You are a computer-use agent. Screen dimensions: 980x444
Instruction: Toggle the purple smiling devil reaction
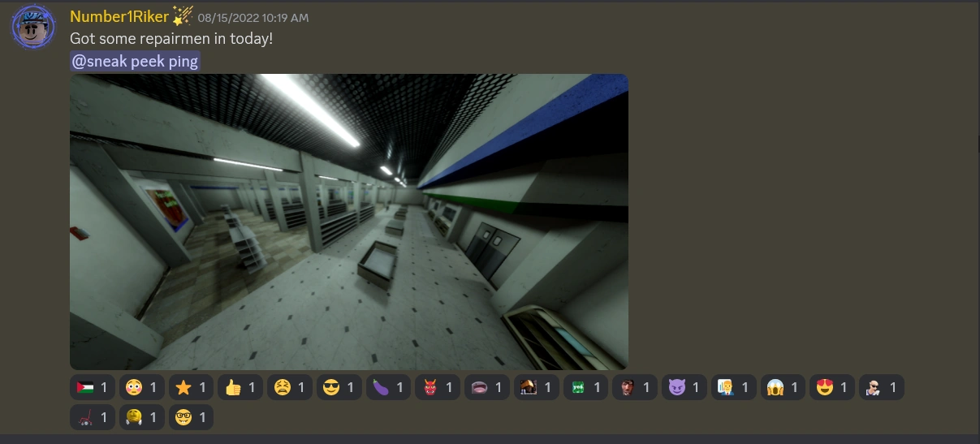pyautogui.click(x=684, y=388)
